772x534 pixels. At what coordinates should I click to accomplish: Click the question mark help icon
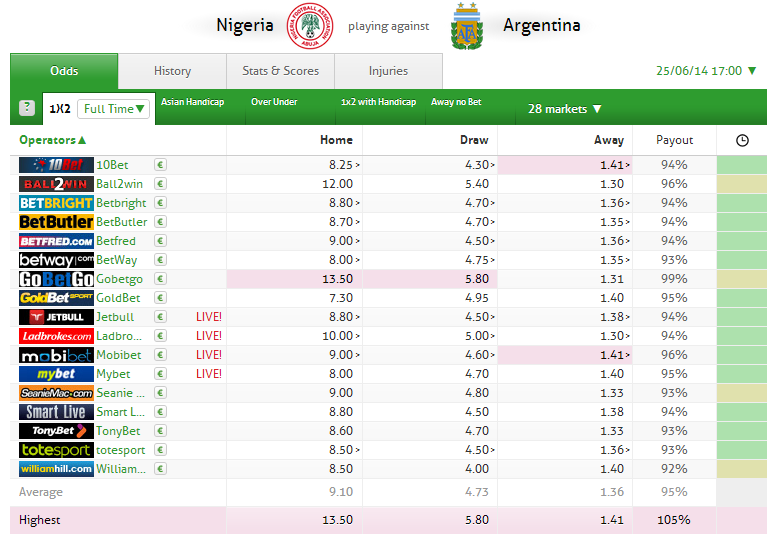27,108
